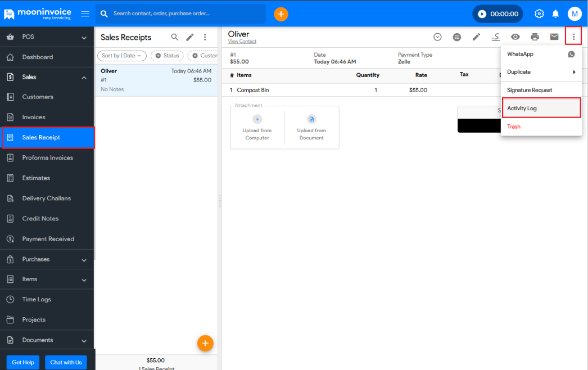Go to Dashboard
The width and height of the screenshot is (588, 370).
click(47, 57)
